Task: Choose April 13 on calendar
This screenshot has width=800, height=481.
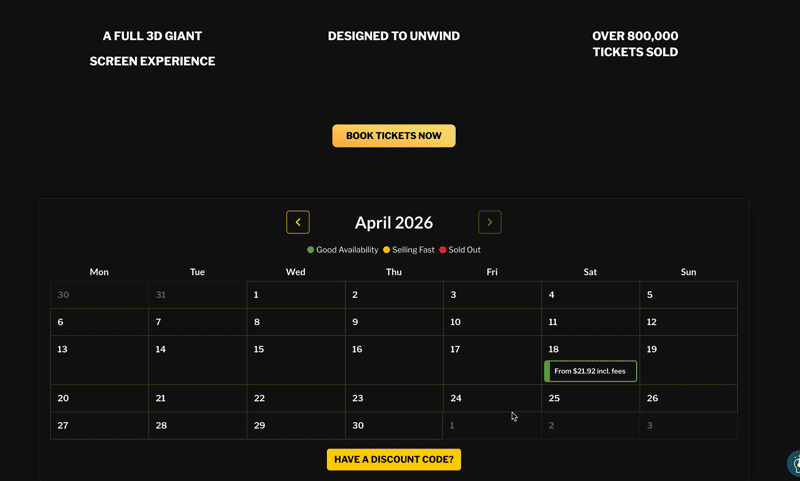Action: 99,360
